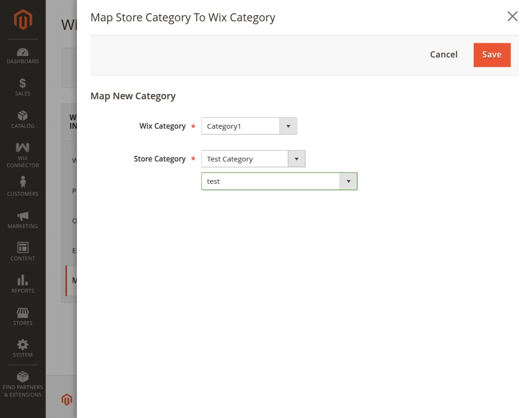Screen dimensions: 532x418
Task: Save the category mapping
Action: (x=492, y=55)
